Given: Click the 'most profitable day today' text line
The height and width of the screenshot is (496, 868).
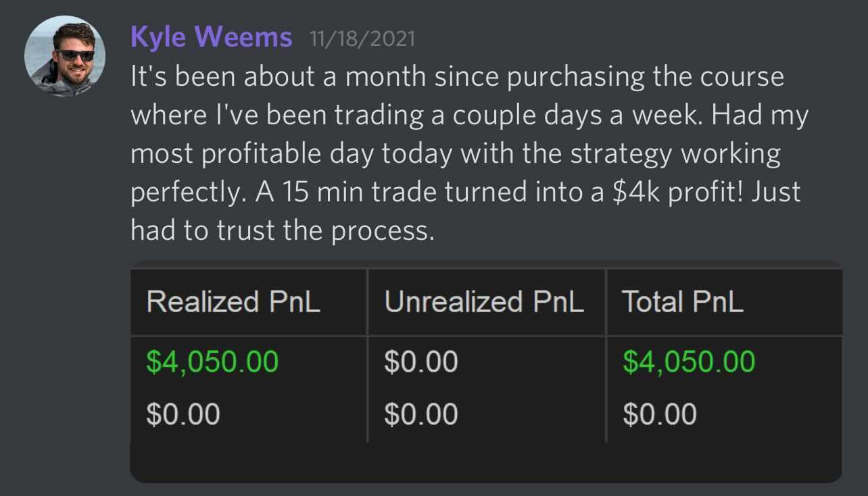Looking at the screenshot, I should [291, 154].
